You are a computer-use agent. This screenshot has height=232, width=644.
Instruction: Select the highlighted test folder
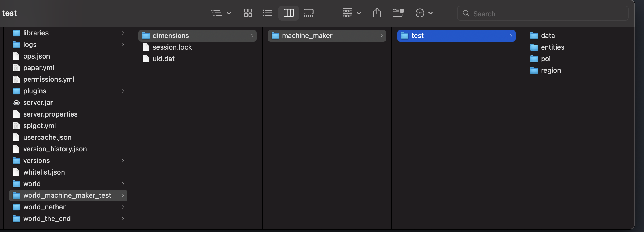click(x=456, y=36)
